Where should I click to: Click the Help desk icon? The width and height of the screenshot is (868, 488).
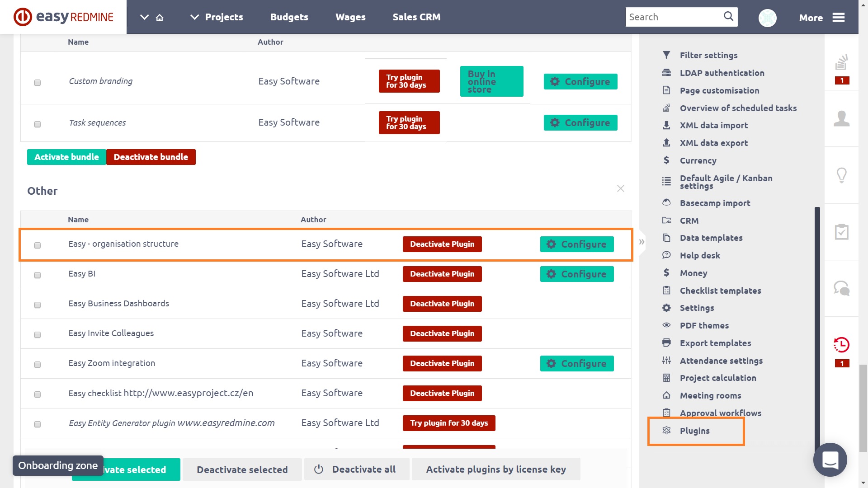666,255
